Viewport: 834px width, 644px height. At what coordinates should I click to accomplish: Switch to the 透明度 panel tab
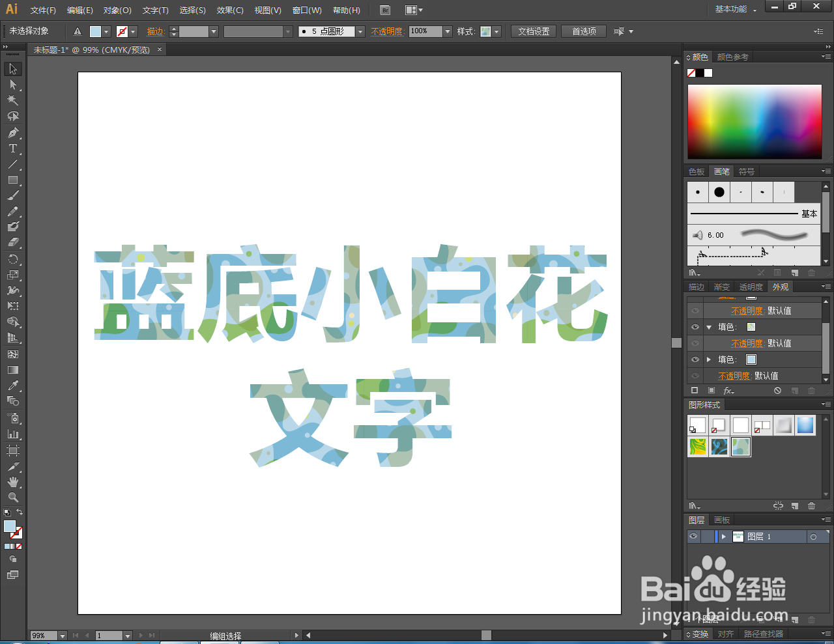751,287
